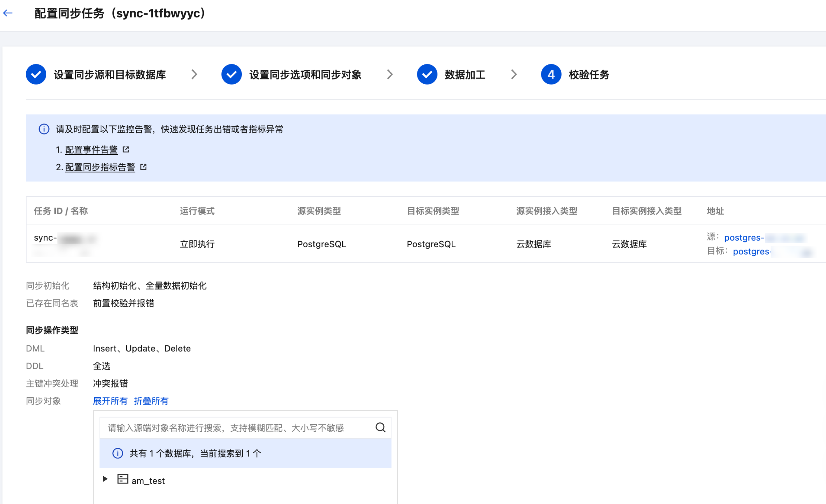Image resolution: width=826 pixels, height=504 pixels.
Task: Click 展开所有 to expand all objects
Action: (x=110, y=401)
